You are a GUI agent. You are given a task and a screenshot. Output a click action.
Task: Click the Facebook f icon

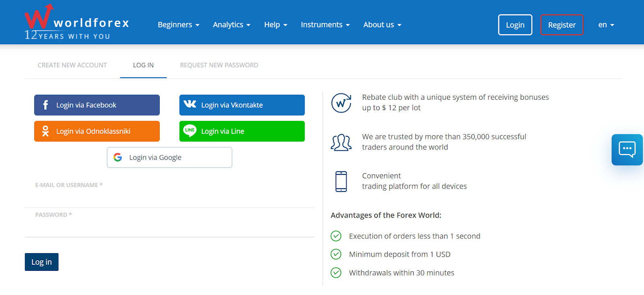click(x=45, y=105)
